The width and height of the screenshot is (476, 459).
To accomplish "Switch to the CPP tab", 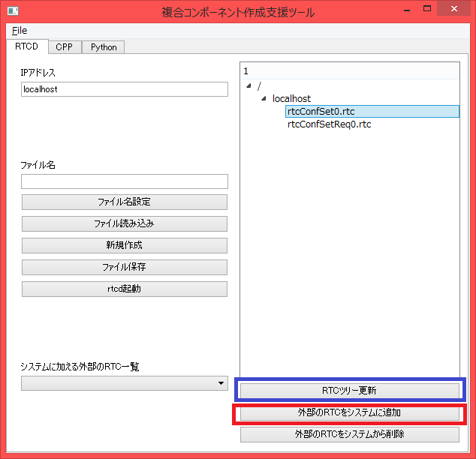I will pos(65,47).
